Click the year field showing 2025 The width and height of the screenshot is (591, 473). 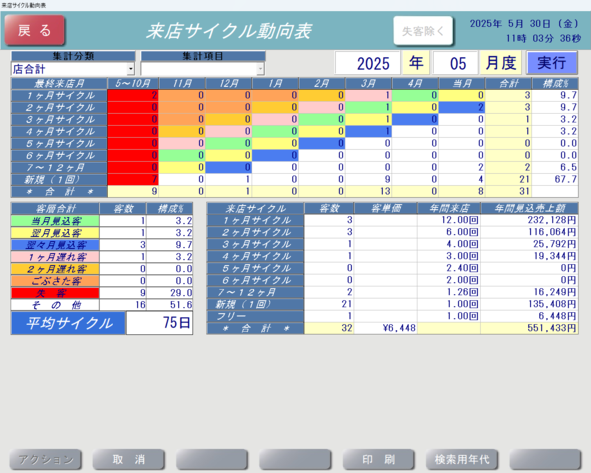click(x=367, y=63)
